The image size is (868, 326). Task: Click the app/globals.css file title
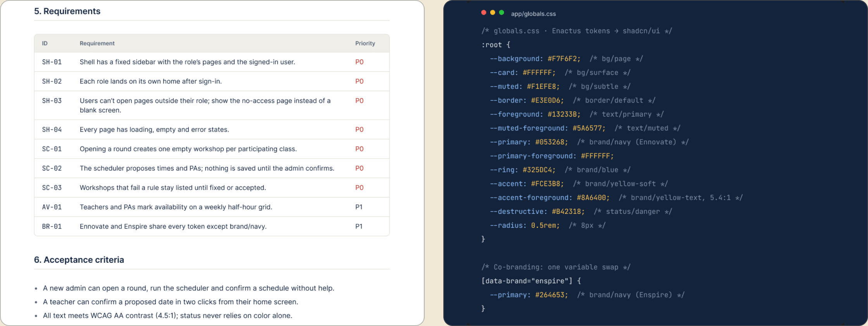pos(533,14)
